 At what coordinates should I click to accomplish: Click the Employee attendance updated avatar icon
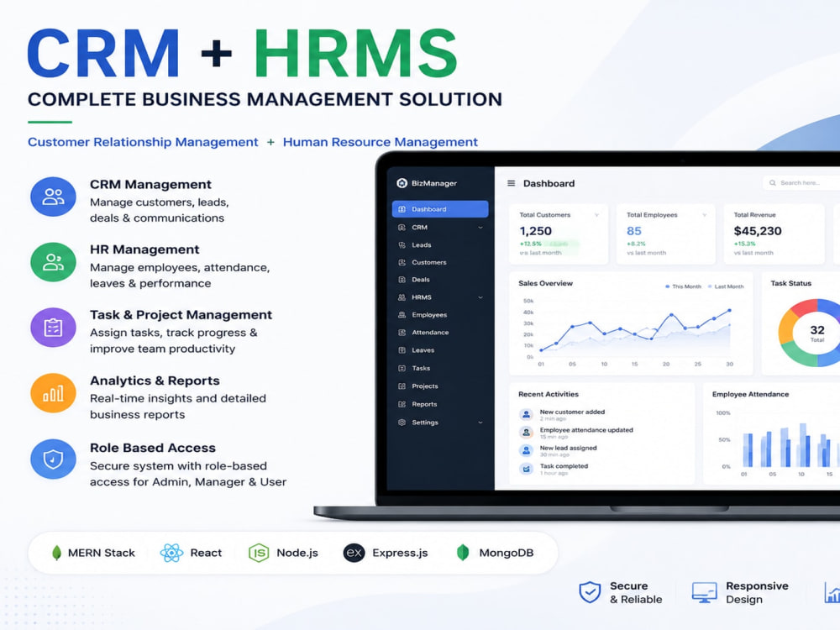tap(526, 433)
